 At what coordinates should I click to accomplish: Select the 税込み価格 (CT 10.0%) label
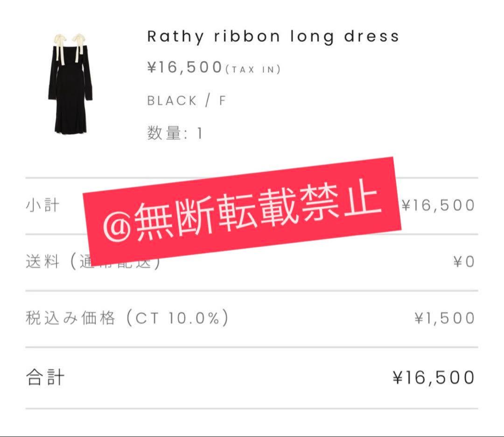point(127,318)
